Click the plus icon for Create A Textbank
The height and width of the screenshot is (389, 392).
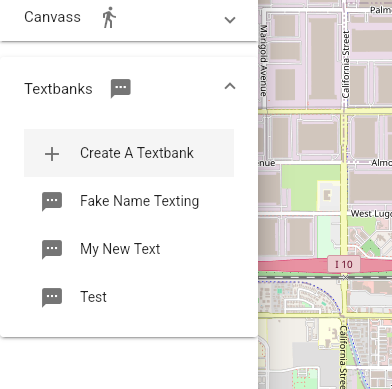(x=52, y=154)
